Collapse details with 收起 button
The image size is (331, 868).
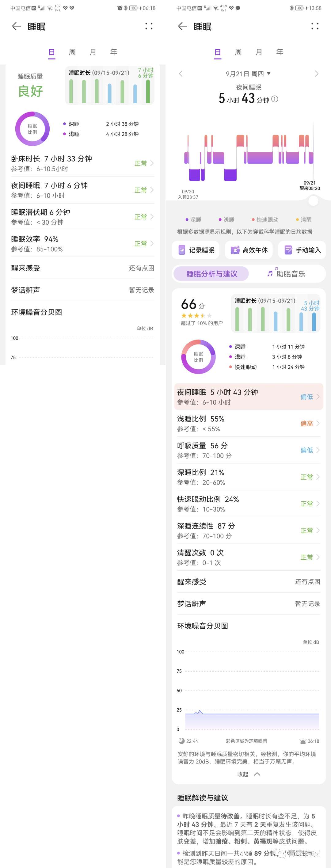click(249, 774)
